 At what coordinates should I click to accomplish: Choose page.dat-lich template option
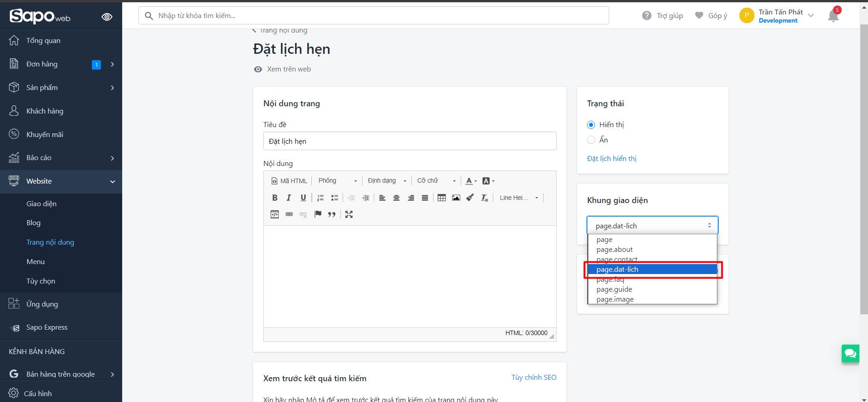point(652,270)
